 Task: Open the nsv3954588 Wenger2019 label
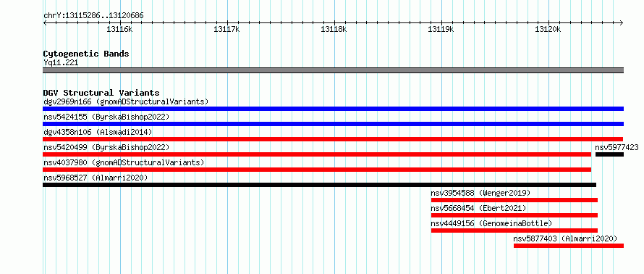point(480,193)
